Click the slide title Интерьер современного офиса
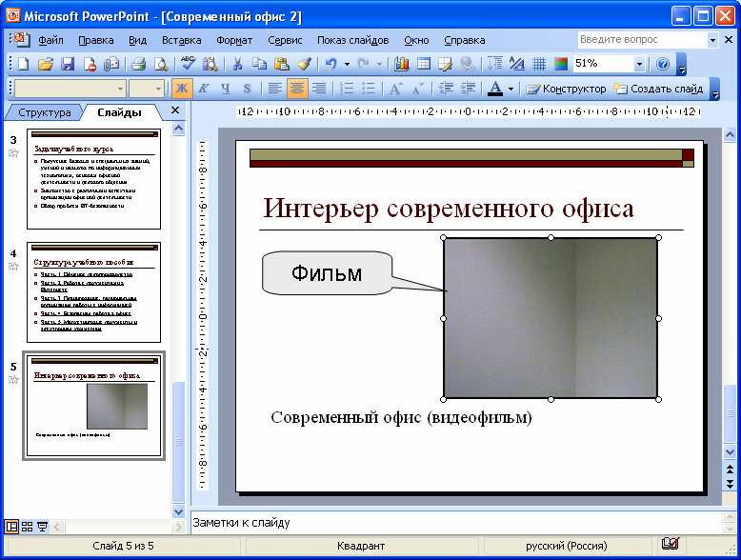741x560 pixels. point(449,208)
